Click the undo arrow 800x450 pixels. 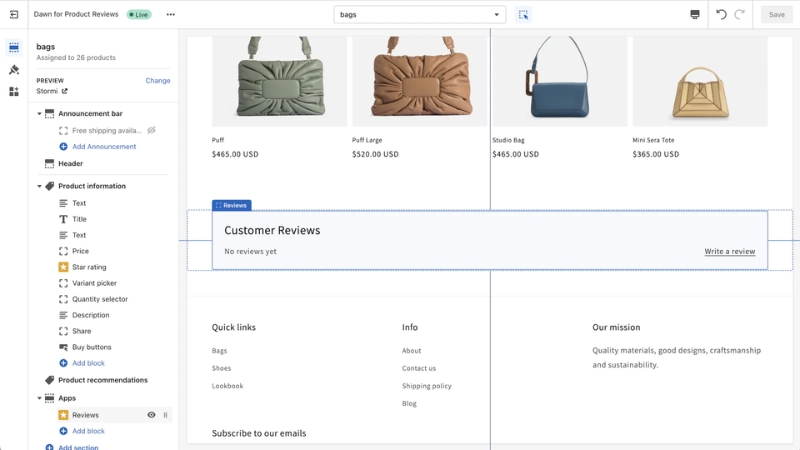(x=721, y=14)
